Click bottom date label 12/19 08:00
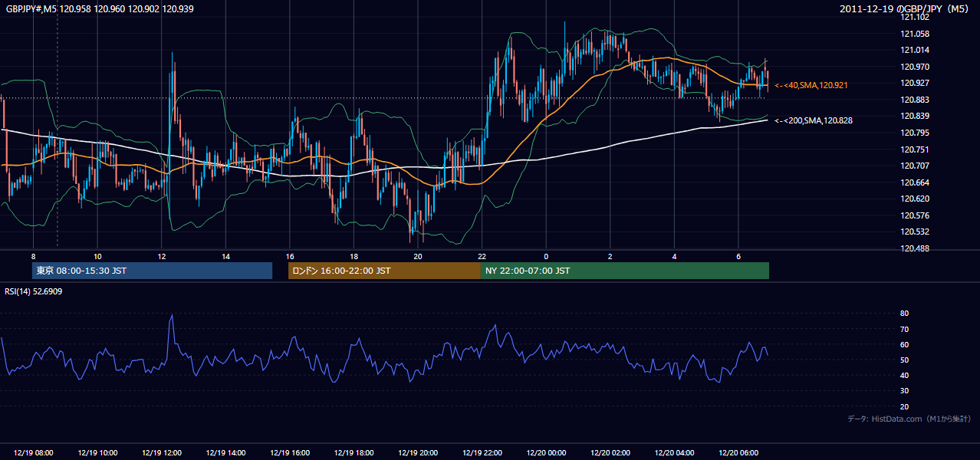 tap(34, 453)
